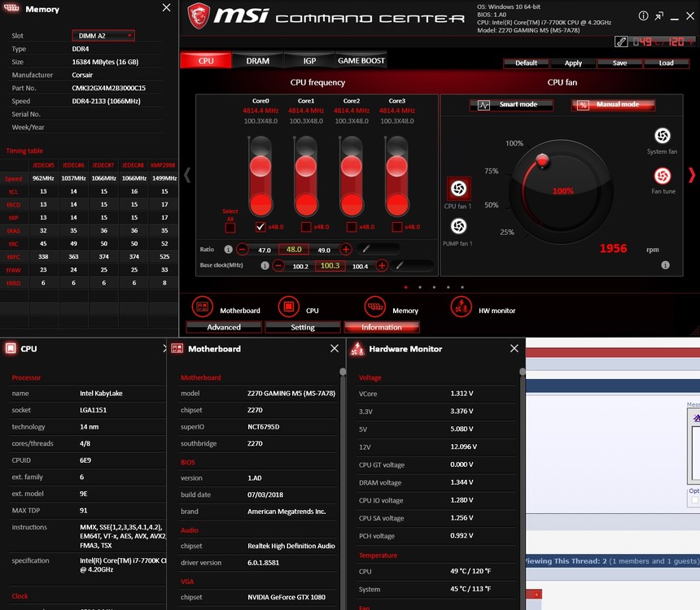Open HW monitor icon
Image resolution: width=700 pixels, height=610 pixels.
pos(462,307)
